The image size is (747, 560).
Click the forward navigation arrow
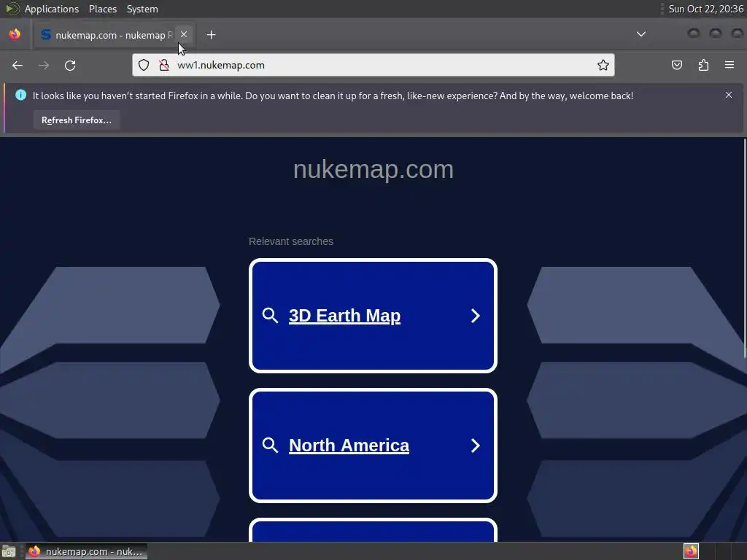44,65
